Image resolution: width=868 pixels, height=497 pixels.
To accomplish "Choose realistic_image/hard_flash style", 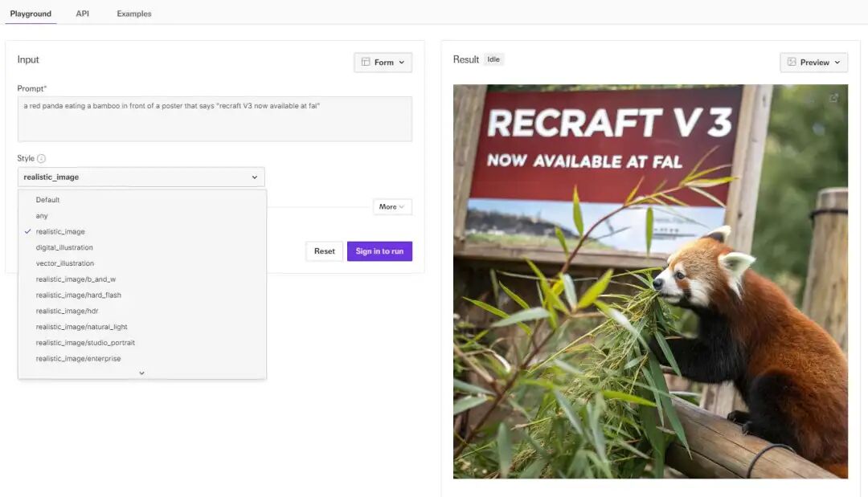I will point(141,295).
